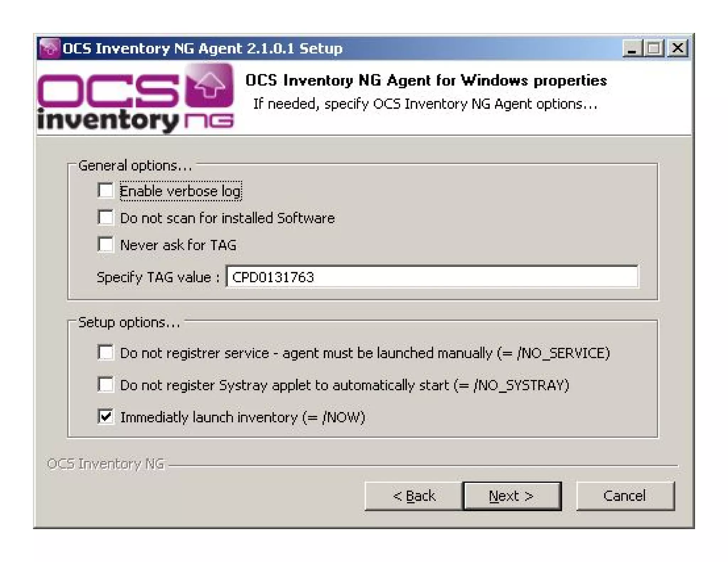Check Do not scan for installed Software
The height and width of the screenshot is (562, 728).
click(106, 217)
